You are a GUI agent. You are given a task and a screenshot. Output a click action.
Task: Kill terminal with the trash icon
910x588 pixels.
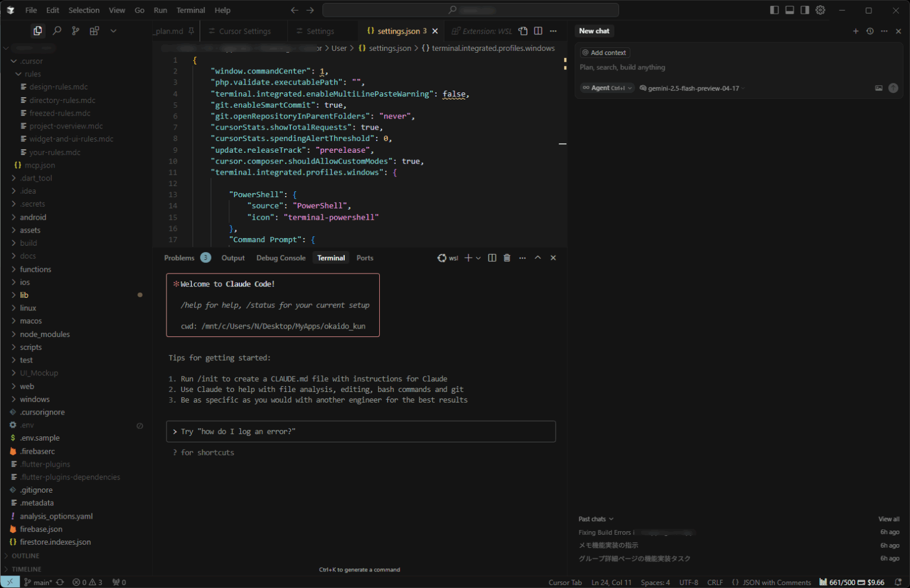click(507, 258)
